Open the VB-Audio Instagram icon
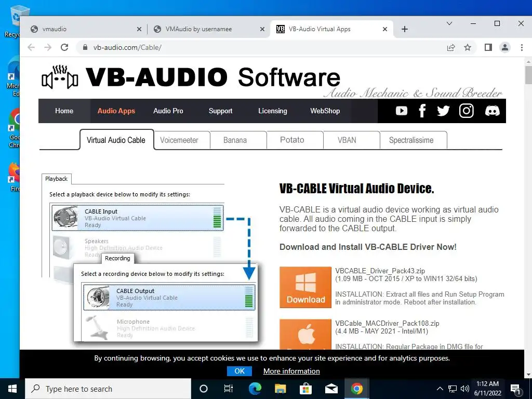Image resolution: width=532 pixels, height=399 pixels. (x=466, y=111)
